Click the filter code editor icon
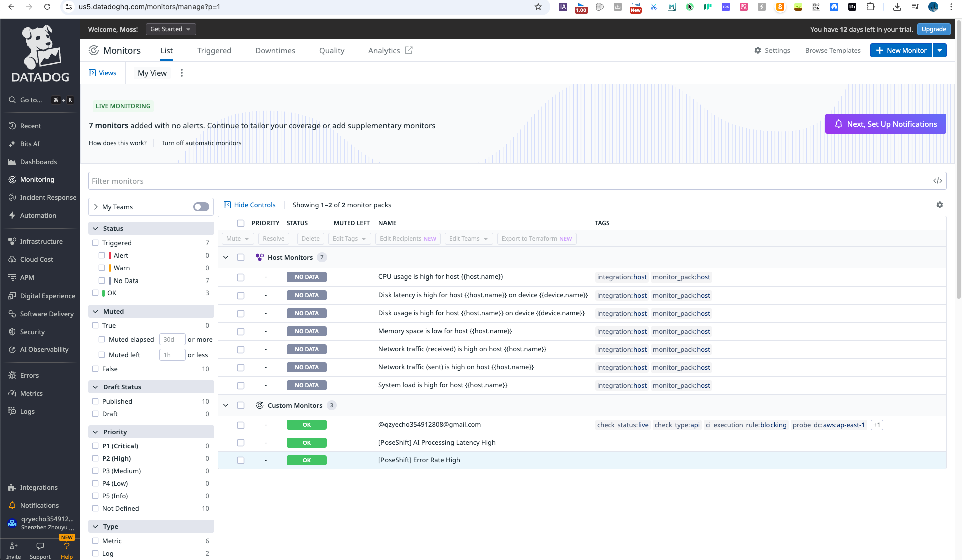962x560 pixels. click(938, 181)
